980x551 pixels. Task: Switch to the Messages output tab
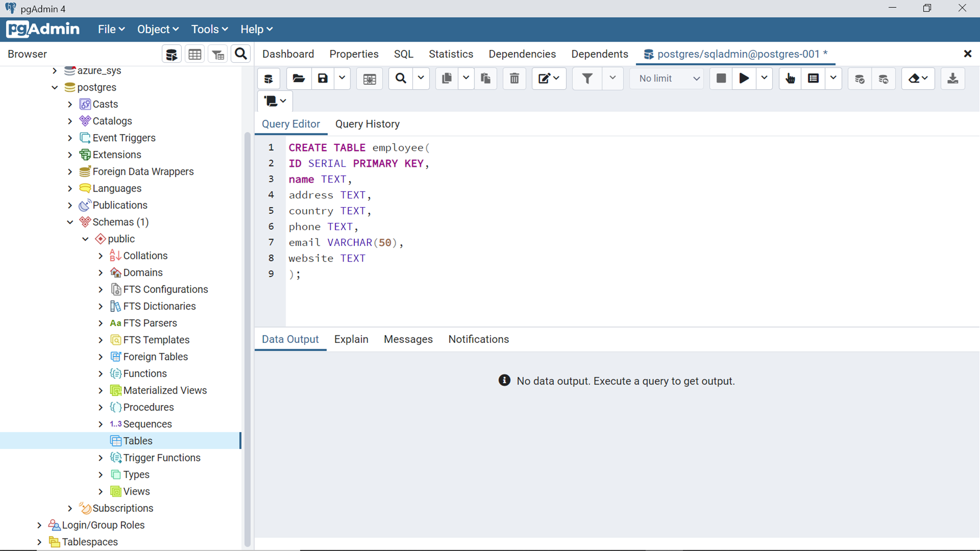coord(409,339)
